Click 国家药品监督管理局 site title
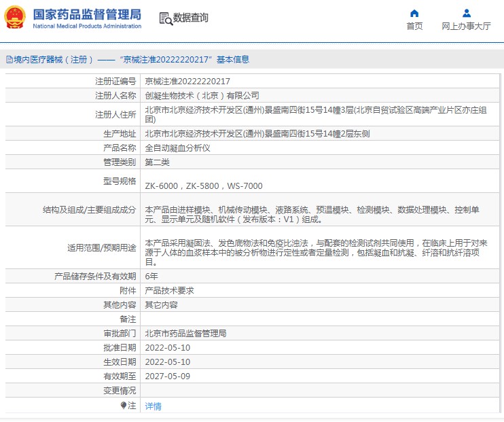Screen dimensions: 504x422 [87, 14]
